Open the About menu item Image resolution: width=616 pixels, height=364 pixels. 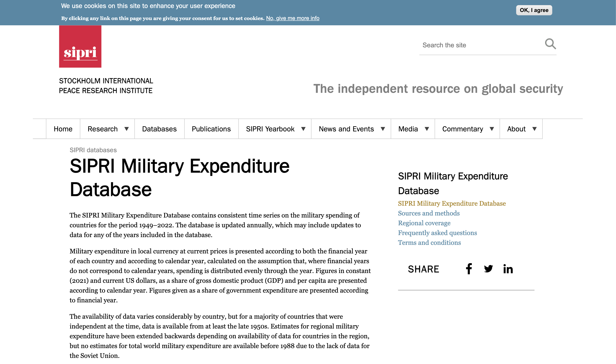tap(516, 129)
